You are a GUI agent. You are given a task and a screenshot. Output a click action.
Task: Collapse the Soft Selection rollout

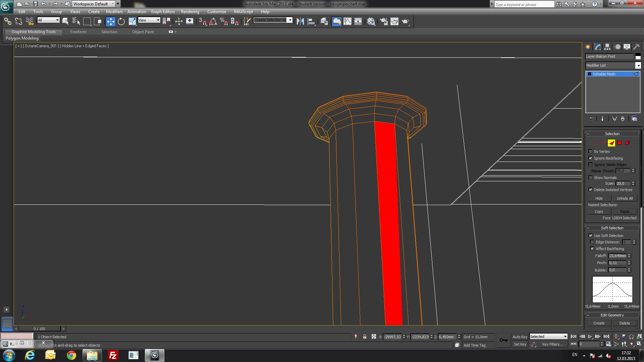click(612, 228)
